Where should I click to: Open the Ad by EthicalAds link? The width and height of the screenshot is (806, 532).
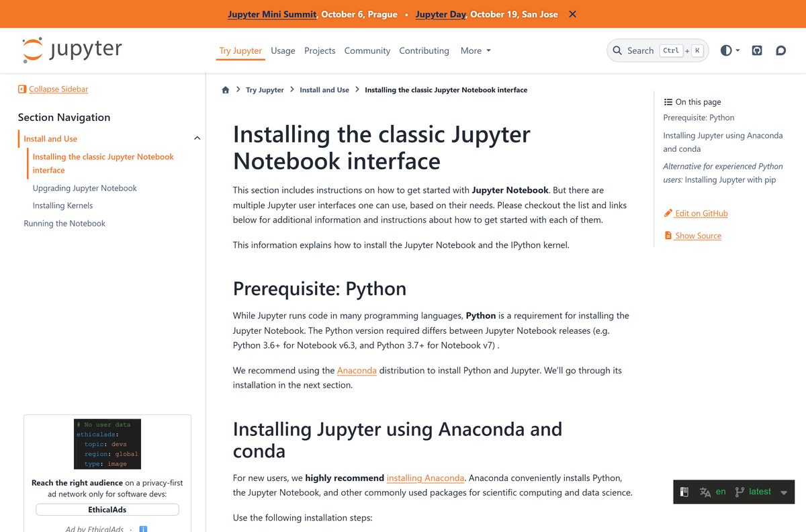pos(95,529)
